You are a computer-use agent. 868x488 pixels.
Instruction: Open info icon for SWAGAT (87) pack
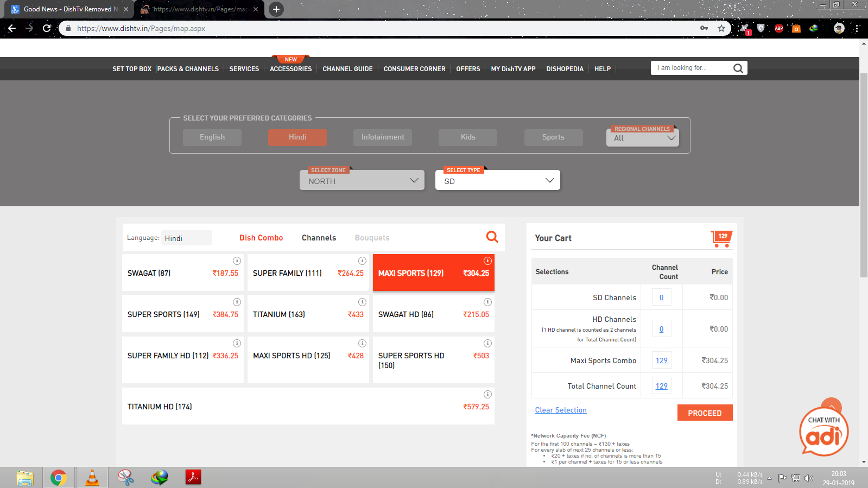(237, 261)
